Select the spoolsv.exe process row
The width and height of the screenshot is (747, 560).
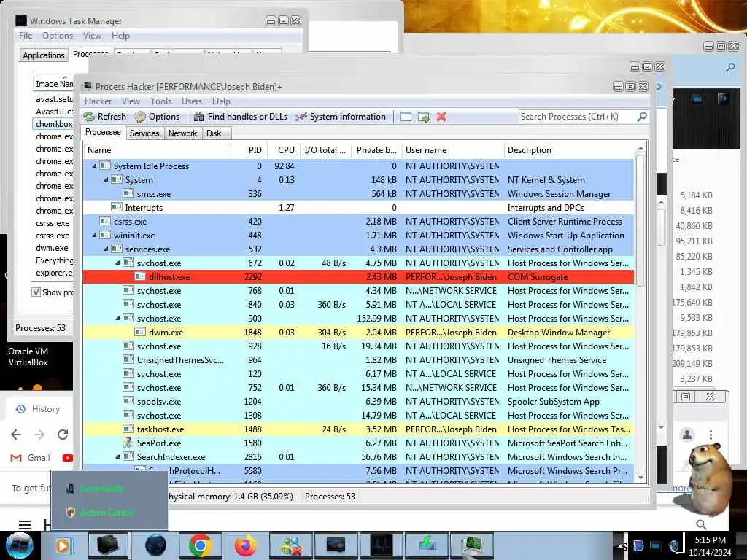click(358, 402)
